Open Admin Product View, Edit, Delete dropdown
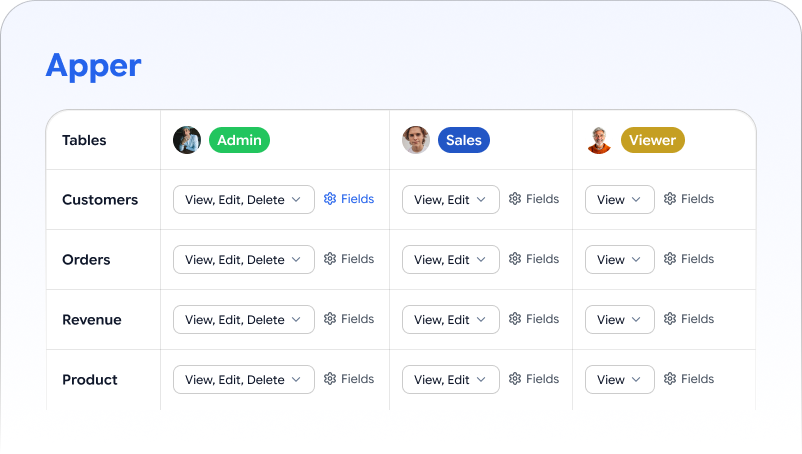 [x=244, y=379]
